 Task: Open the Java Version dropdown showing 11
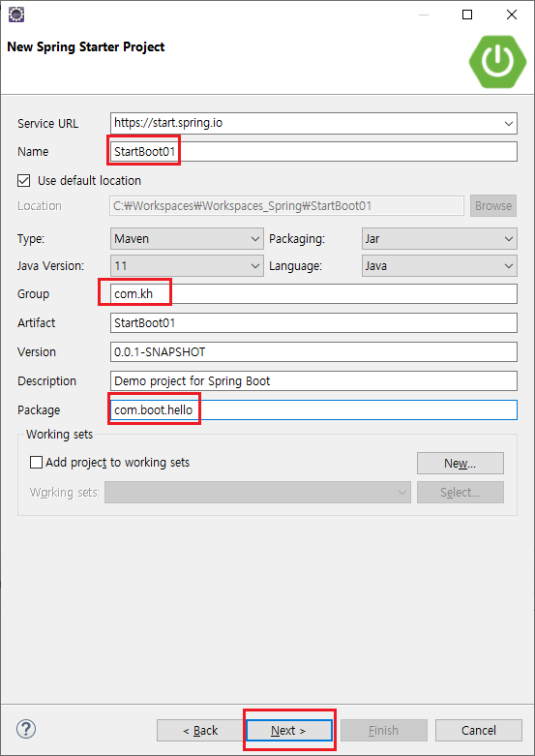click(x=187, y=265)
